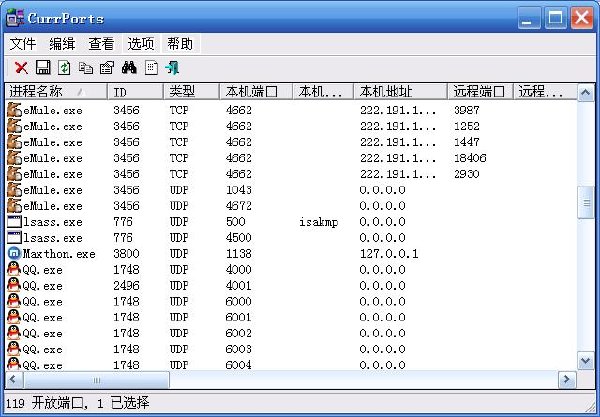Click the horizontal scrollbar thumb
Image resolution: width=600 pixels, height=417 pixels.
coord(97,380)
